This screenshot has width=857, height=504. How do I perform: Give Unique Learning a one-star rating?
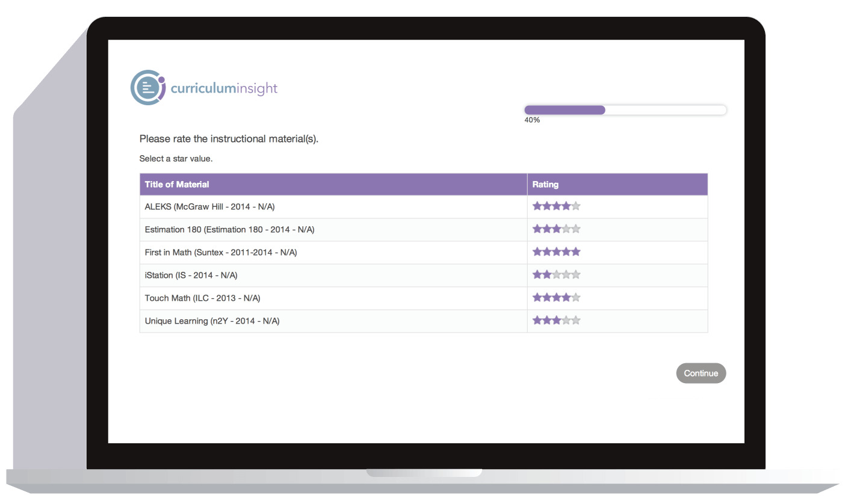pos(537,321)
